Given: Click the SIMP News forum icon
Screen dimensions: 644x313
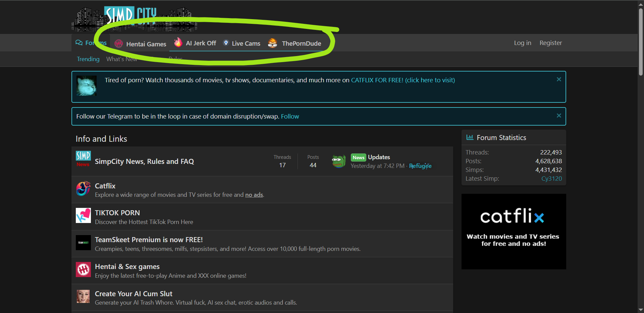Looking at the screenshot, I should [x=83, y=159].
